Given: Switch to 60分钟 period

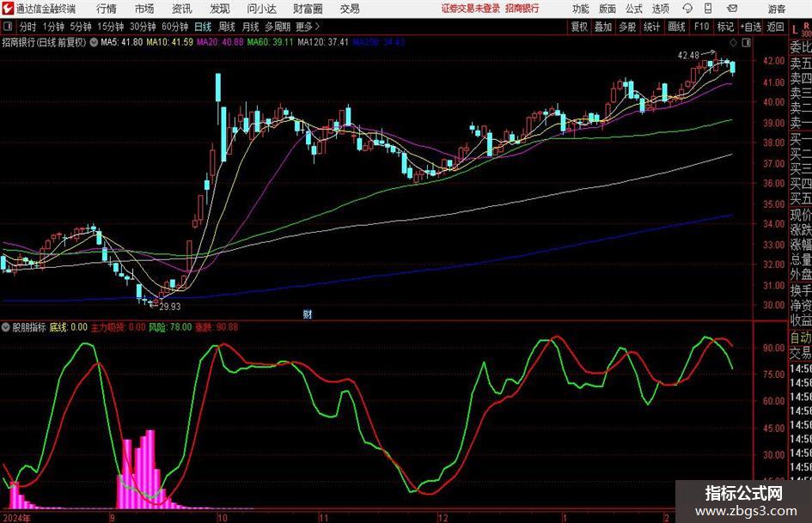Looking at the screenshot, I should (174, 27).
